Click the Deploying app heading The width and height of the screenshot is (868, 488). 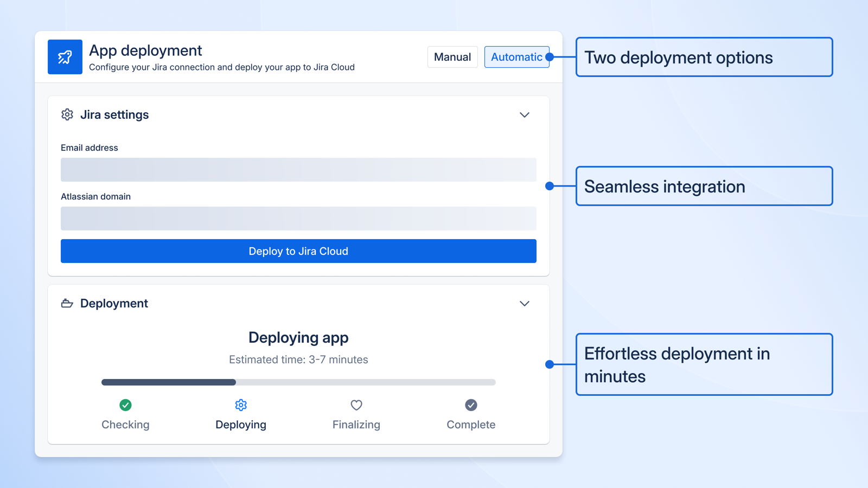(x=298, y=337)
